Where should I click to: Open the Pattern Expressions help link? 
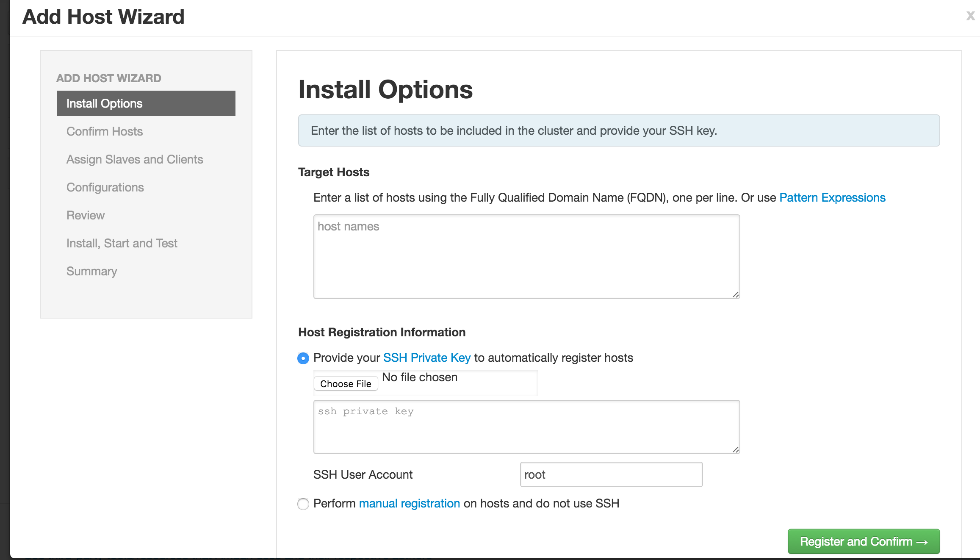click(x=832, y=197)
